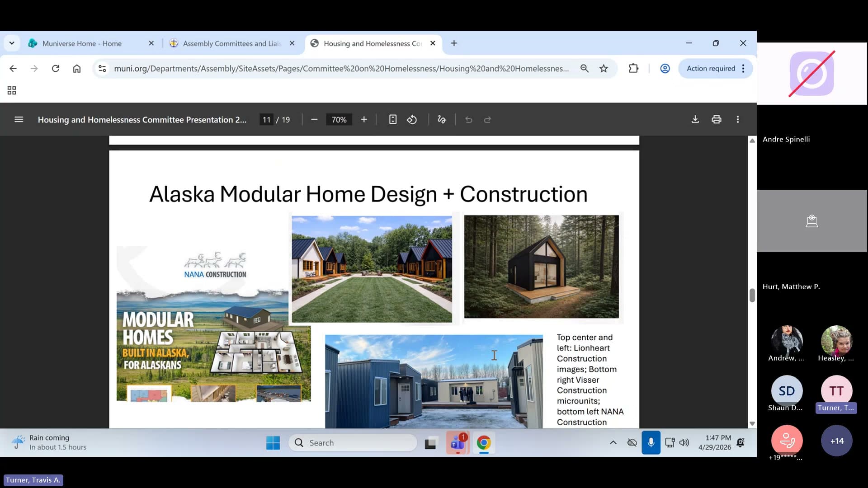Select the draw annotation tool

(442, 120)
